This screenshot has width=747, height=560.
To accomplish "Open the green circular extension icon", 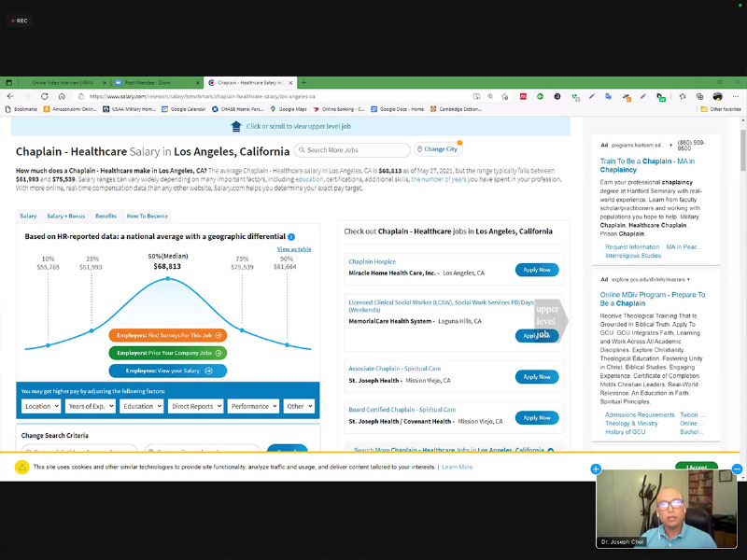I will click(x=541, y=96).
